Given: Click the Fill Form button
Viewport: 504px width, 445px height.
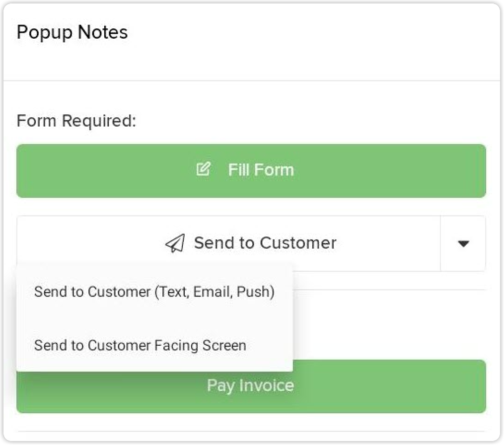Looking at the screenshot, I should (251, 170).
